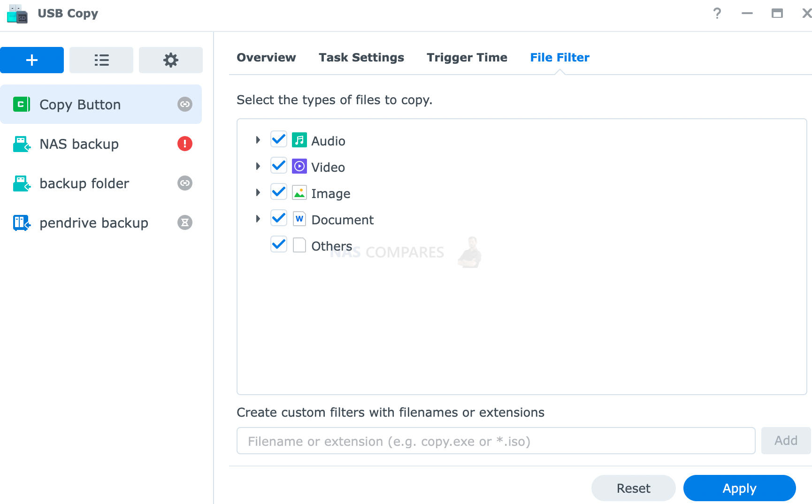Click the NAS backup task icon
The height and width of the screenshot is (504, 812).
22,144
